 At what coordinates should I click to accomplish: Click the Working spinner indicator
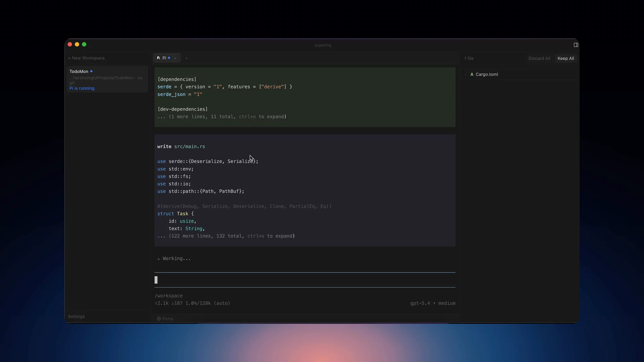pos(159,258)
